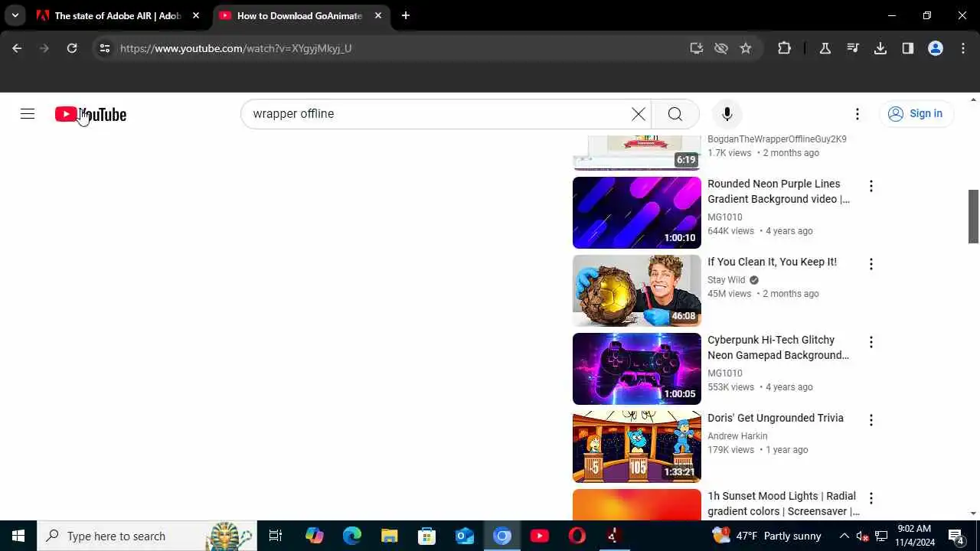Open the notification center icon
This screenshot has height=551, width=980.
(956, 536)
